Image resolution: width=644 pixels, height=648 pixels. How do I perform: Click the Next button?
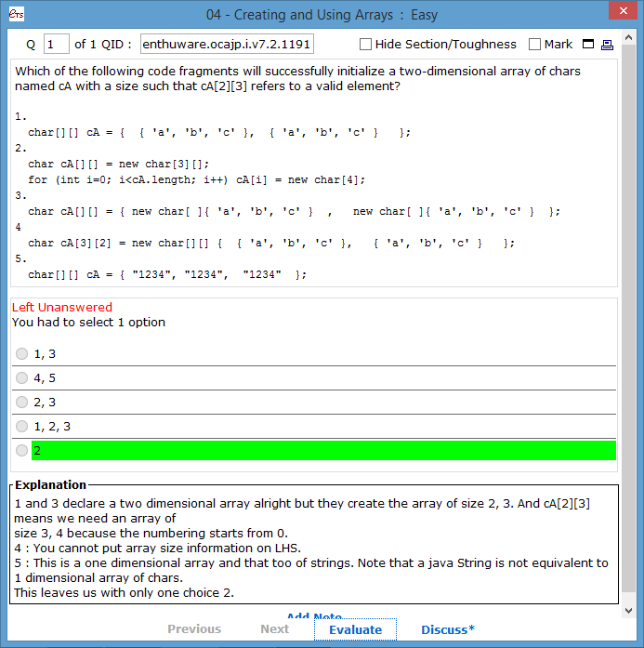tap(274, 629)
